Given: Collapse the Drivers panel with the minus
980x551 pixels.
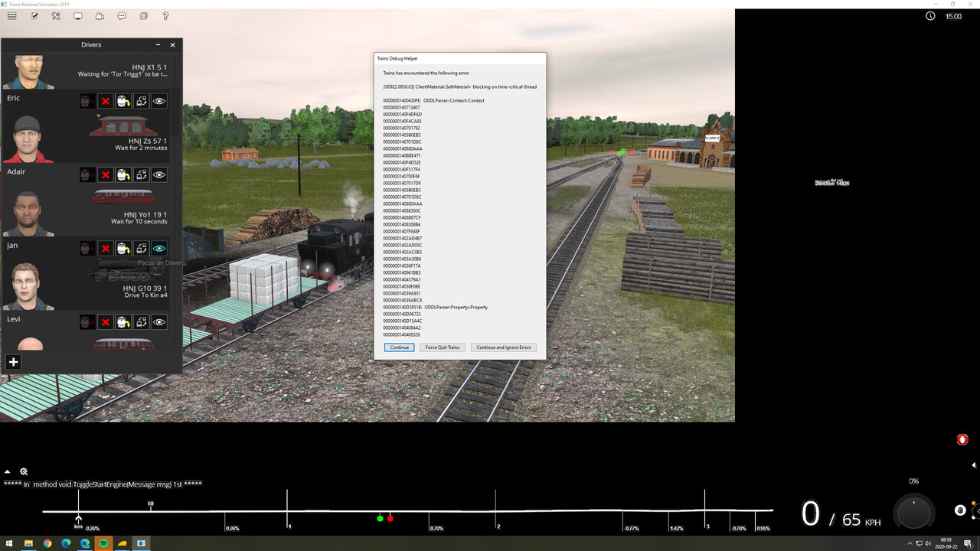Looking at the screenshot, I should 158,44.
